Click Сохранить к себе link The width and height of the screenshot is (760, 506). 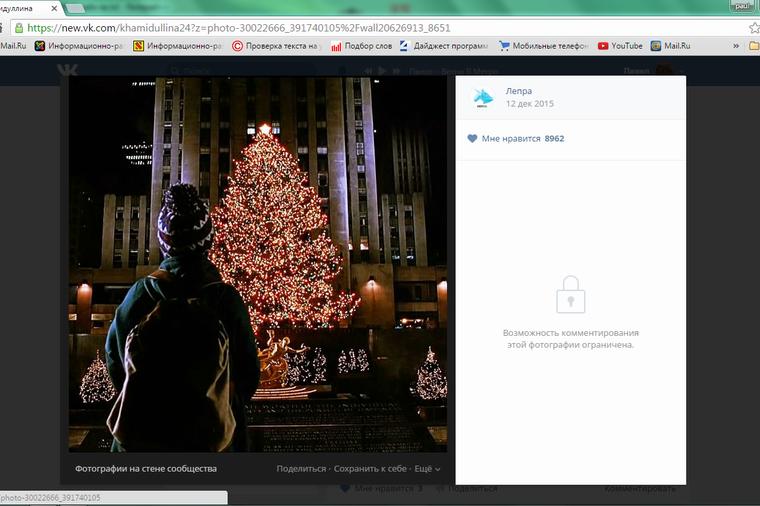point(370,468)
